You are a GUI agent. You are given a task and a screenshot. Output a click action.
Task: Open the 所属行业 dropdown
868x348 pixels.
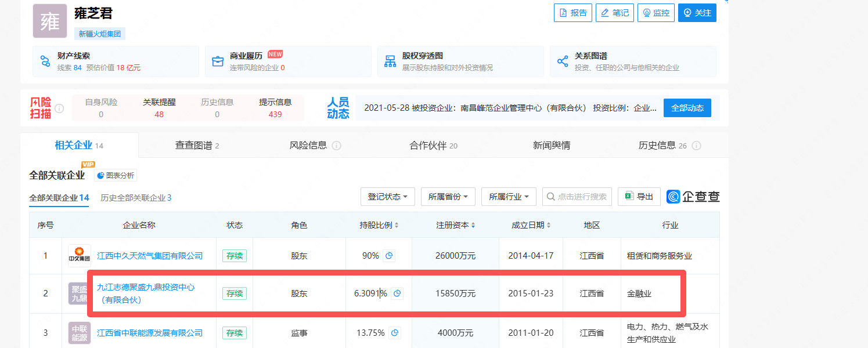(x=509, y=197)
